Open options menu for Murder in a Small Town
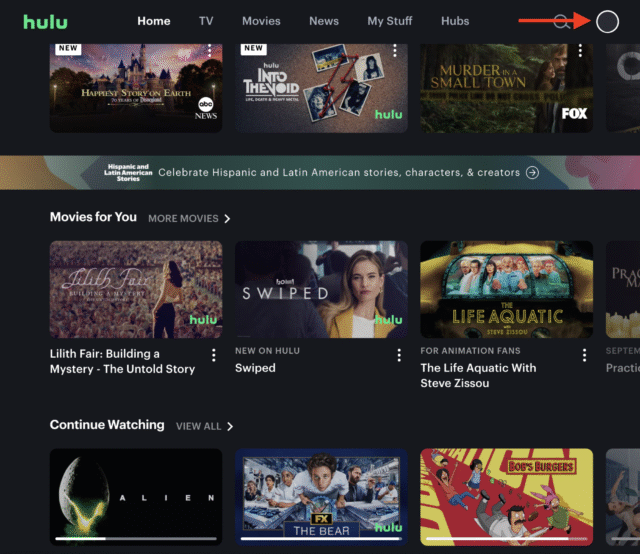Viewport: 640px width, 554px height. click(580, 51)
